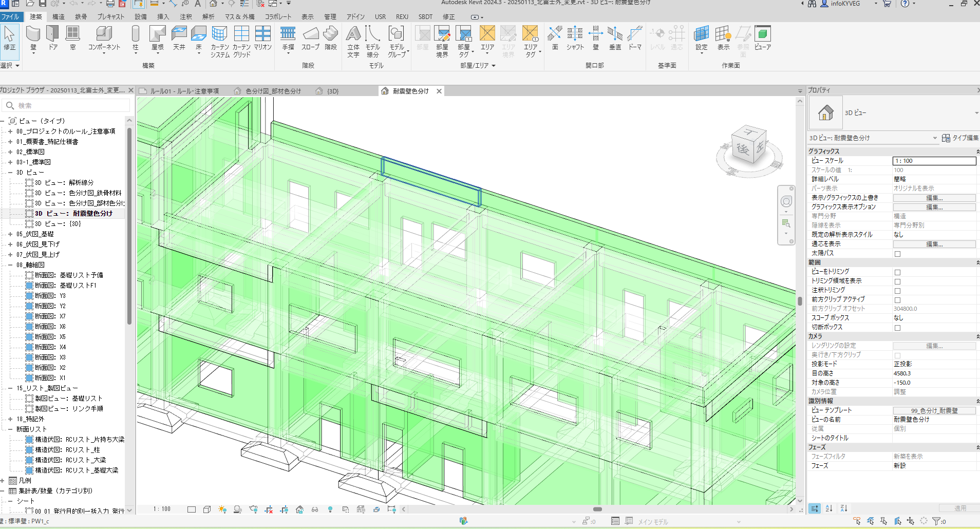Open the 構造 ribbon tab

point(59,16)
